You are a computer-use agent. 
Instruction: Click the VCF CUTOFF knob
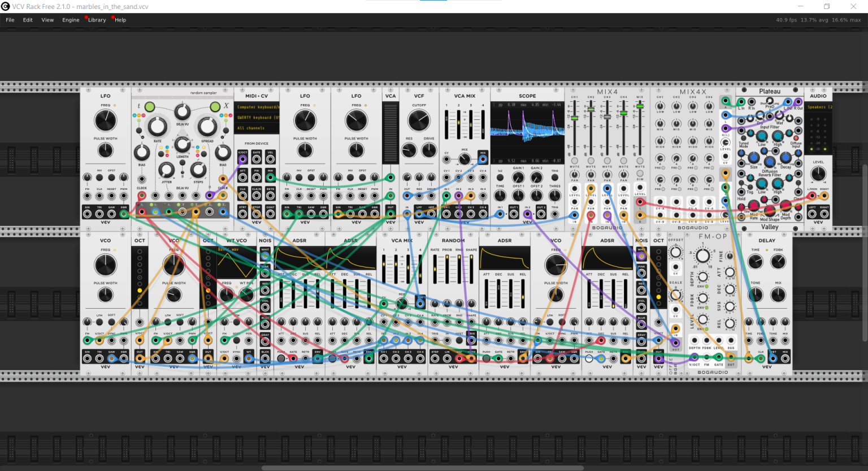point(419,120)
